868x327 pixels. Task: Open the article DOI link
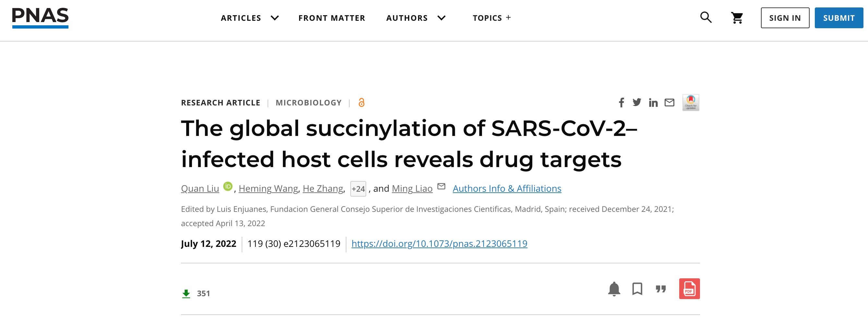point(439,243)
